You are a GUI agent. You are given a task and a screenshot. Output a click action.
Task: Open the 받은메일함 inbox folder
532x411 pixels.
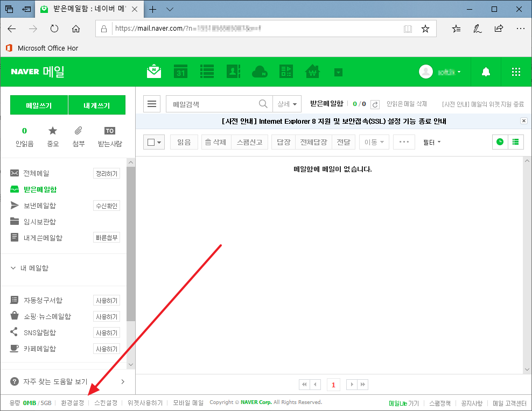[40, 189]
